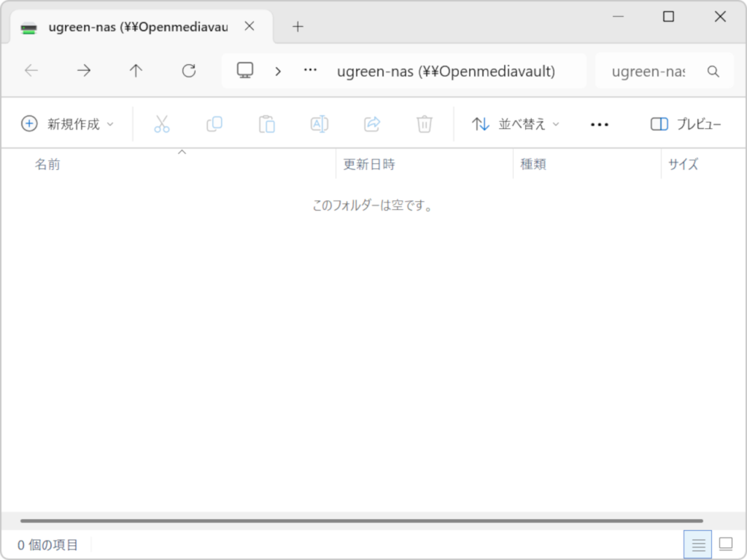Click the Delete trash can icon
747x560 pixels.
pyautogui.click(x=425, y=124)
